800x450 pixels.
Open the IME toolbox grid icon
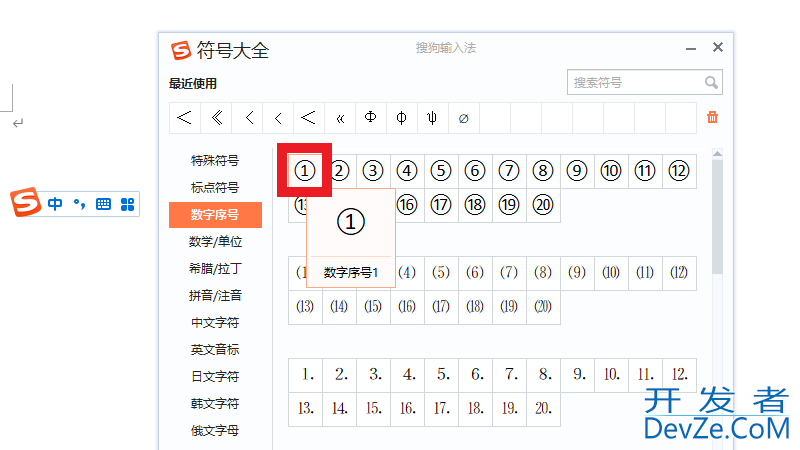click(127, 204)
